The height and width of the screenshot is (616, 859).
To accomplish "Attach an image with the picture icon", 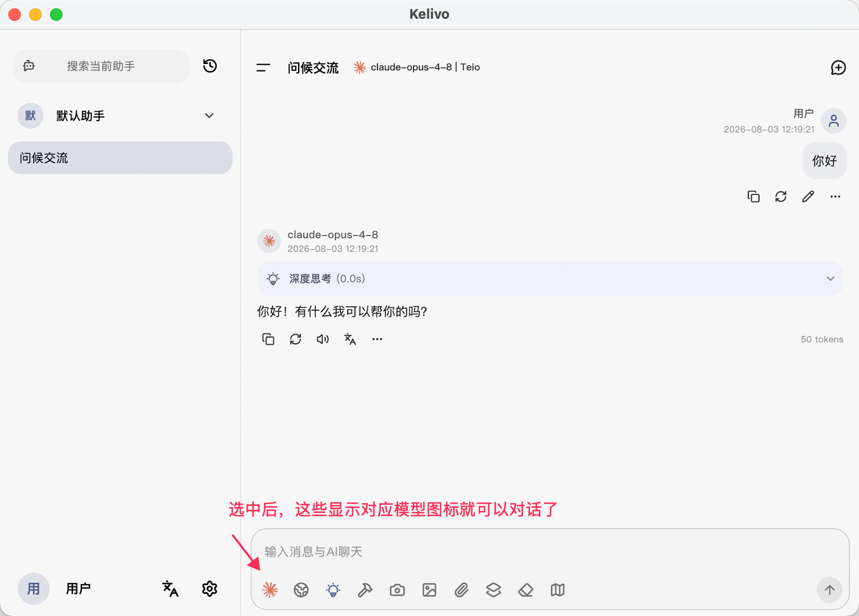I will pos(429,589).
